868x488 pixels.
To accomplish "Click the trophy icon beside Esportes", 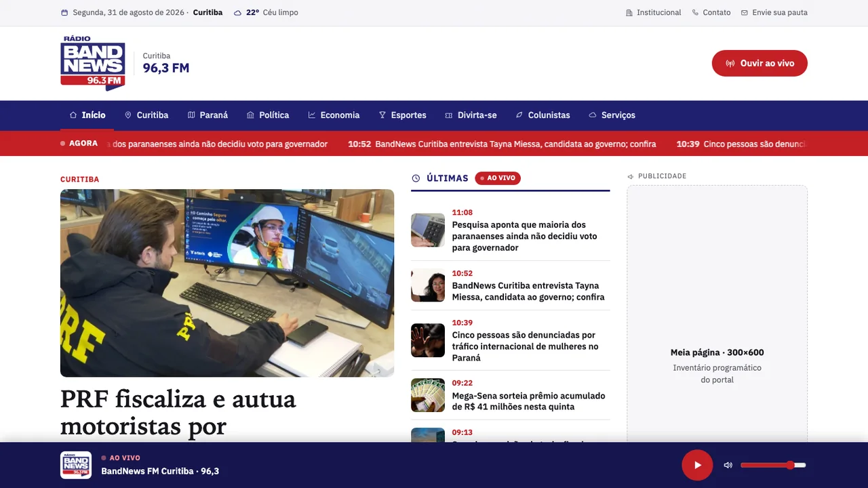I will [382, 115].
